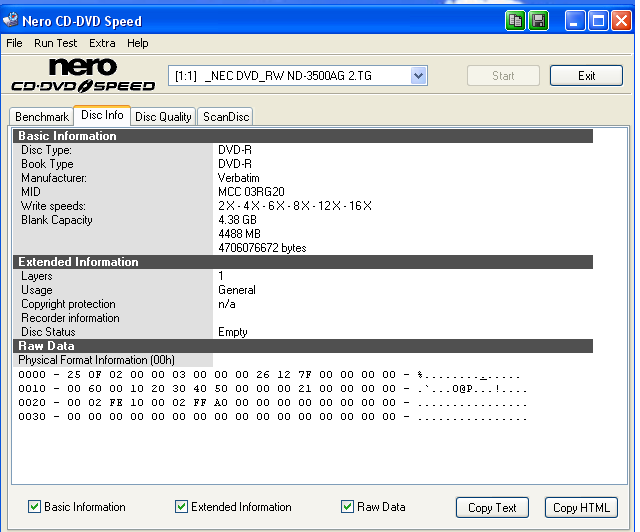Go to the ScanDisc tab
The width and height of the screenshot is (640, 532).
coord(225,117)
